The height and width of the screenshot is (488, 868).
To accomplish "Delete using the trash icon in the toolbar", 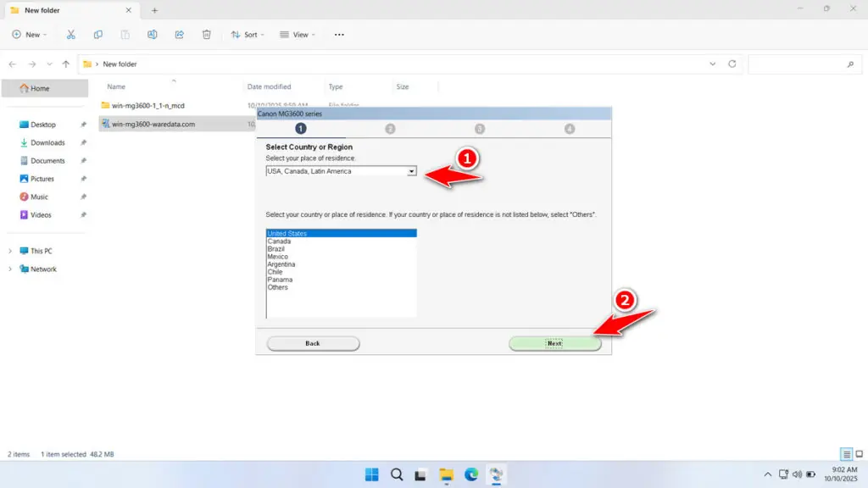I will pyautogui.click(x=206, y=34).
